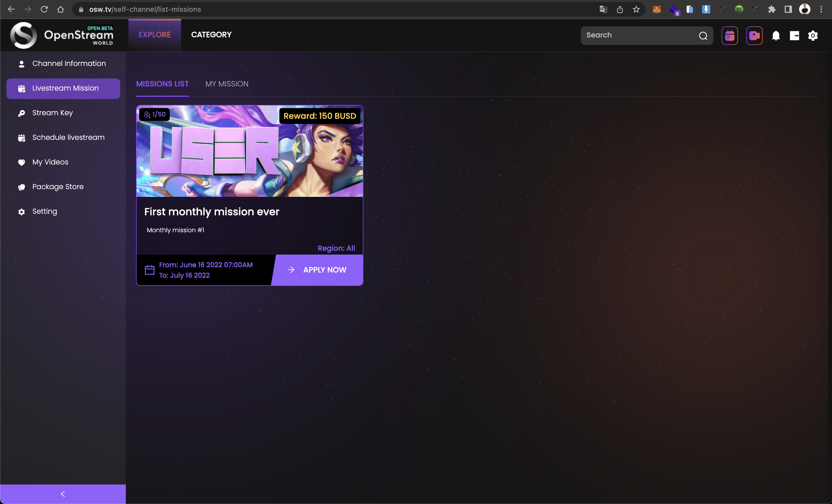Select Livestream Mission in sidebar
This screenshot has width=832, height=504.
63,88
